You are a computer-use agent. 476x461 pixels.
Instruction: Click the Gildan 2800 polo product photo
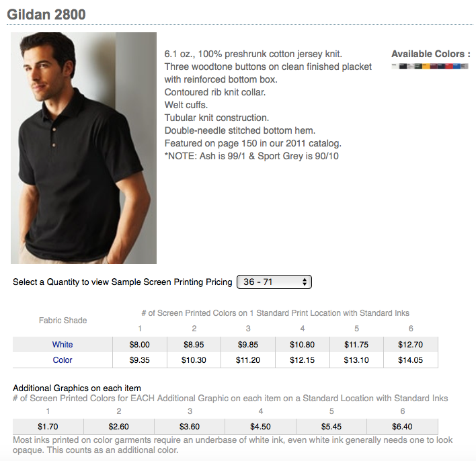pyautogui.click(x=83, y=148)
